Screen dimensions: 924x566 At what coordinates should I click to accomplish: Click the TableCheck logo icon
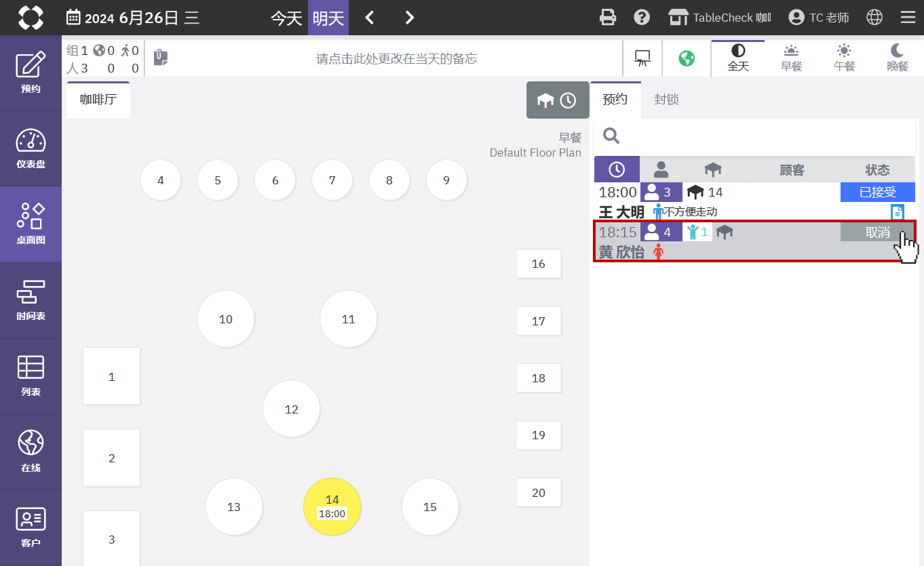(x=31, y=18)
